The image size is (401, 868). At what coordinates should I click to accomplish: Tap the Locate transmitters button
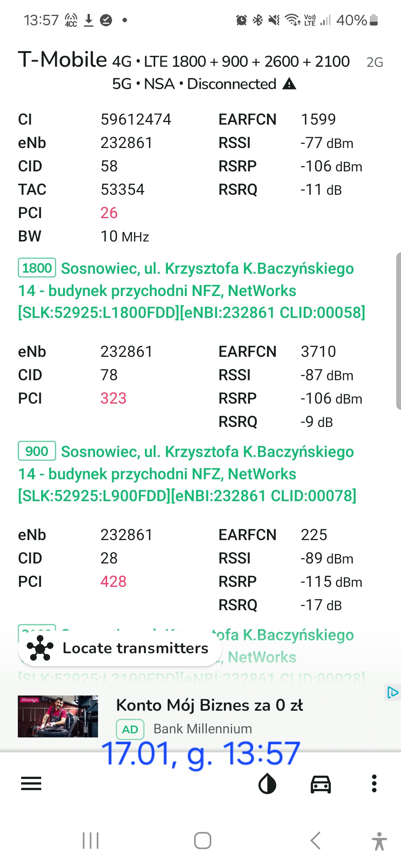click(120, 648)
